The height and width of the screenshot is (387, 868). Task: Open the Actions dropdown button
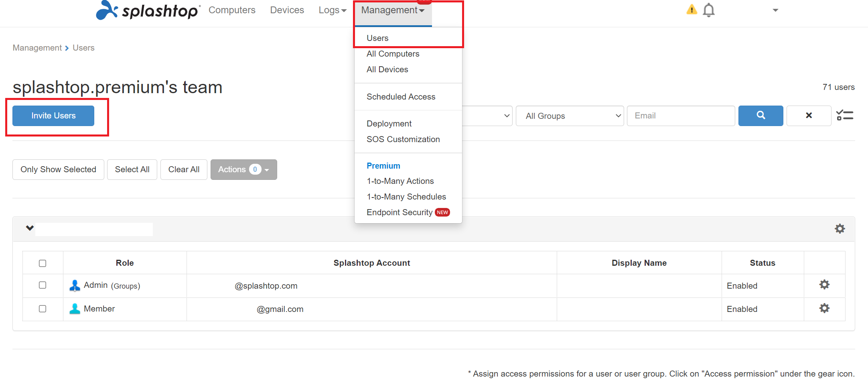[x=243, y=169]
